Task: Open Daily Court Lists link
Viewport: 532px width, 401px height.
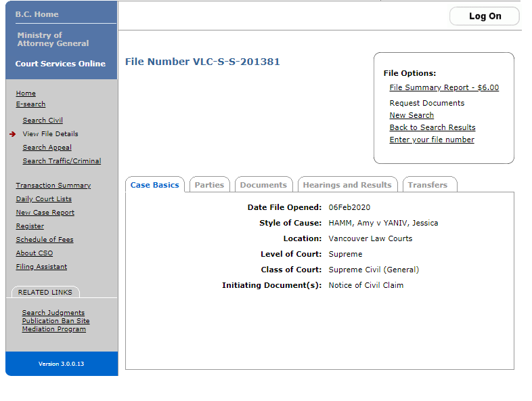Action: pyautogui.click(x=44, y=199)
